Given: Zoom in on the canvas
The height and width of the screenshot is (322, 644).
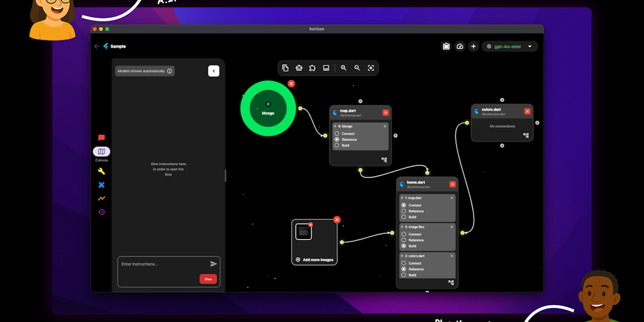Looking at the screenshot, I should pos(343,68).
